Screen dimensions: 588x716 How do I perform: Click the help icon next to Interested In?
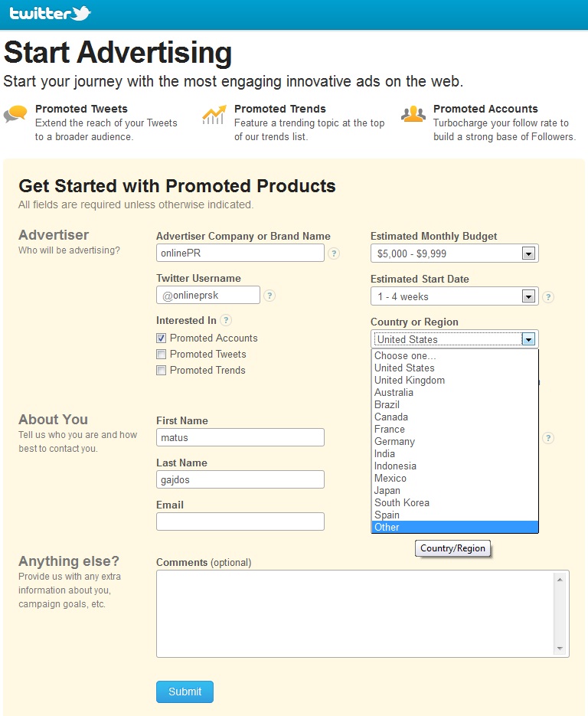(x=226, y=320)
